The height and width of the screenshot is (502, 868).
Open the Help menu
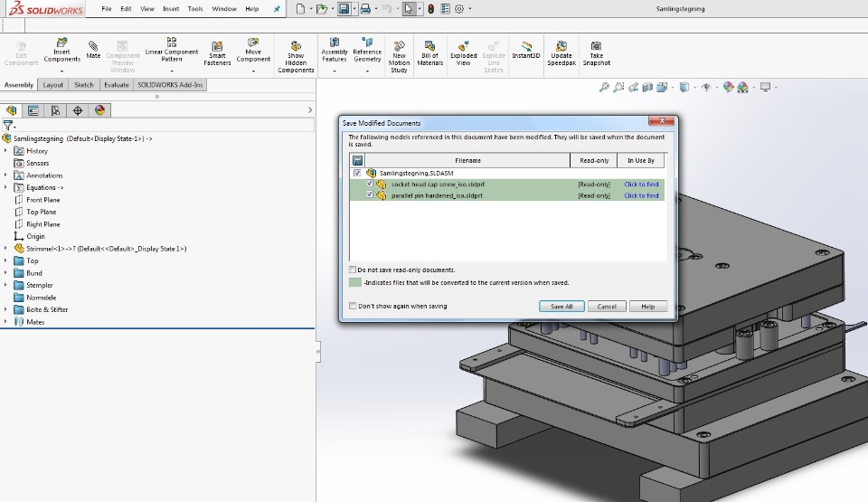click(252, 9)
